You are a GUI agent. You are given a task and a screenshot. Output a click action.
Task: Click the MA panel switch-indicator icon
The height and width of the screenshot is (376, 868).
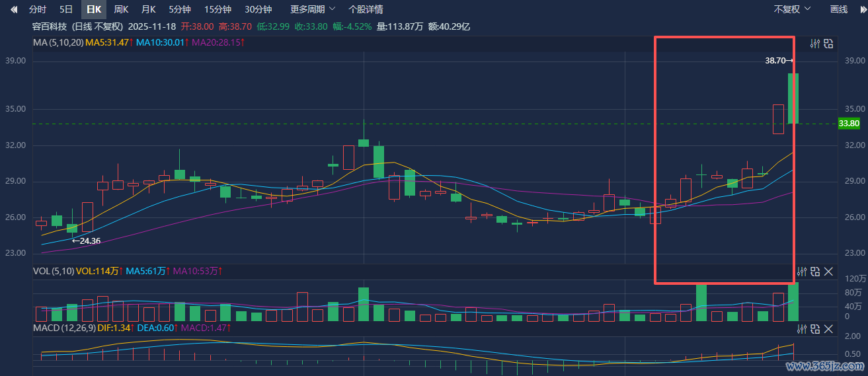click(828, 44)
